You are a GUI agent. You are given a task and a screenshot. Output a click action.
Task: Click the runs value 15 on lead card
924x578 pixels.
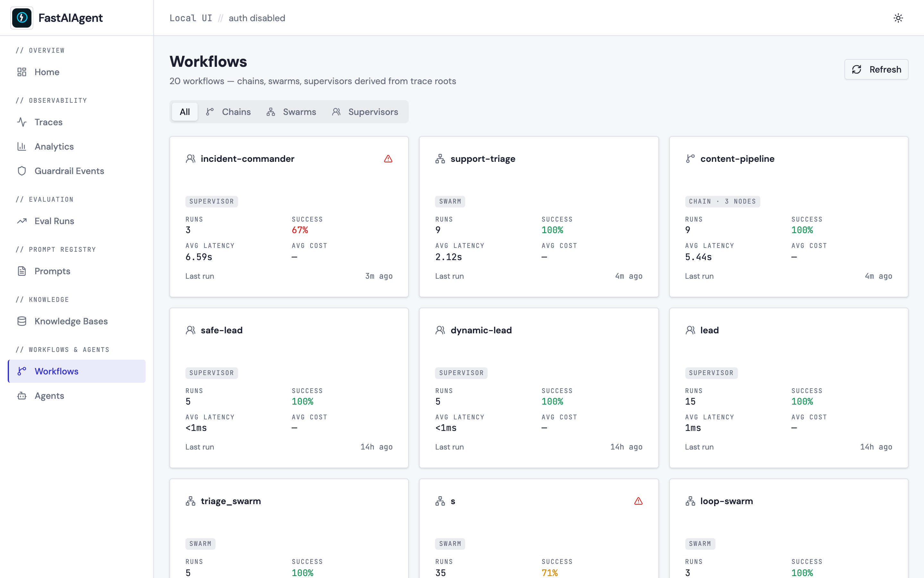click(690, 401)
